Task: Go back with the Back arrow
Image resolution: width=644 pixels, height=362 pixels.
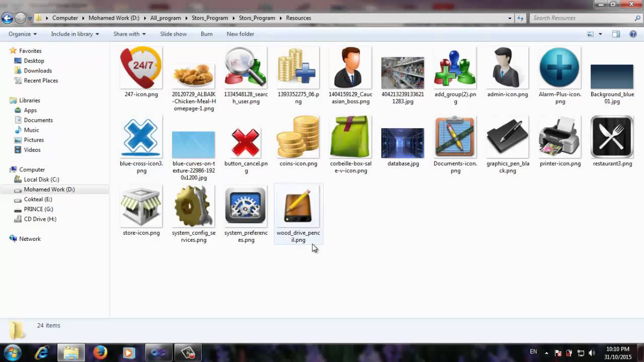Action: pos(7,18)
